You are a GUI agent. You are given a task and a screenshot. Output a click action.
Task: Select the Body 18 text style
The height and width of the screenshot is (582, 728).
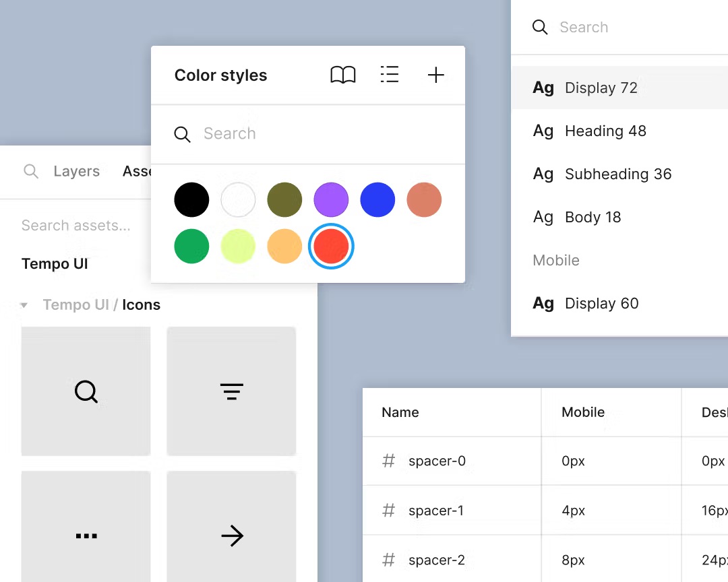tap(593, 217)
